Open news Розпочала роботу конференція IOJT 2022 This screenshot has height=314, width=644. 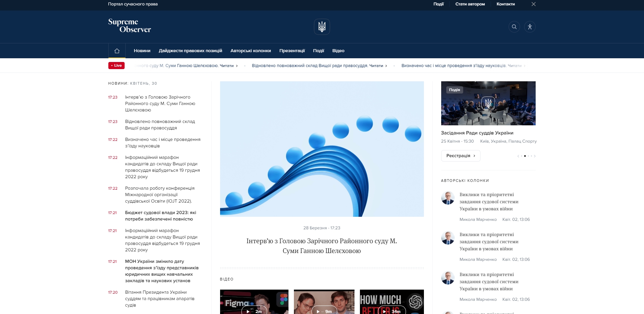pyautogui.click(x=160, y=195)
